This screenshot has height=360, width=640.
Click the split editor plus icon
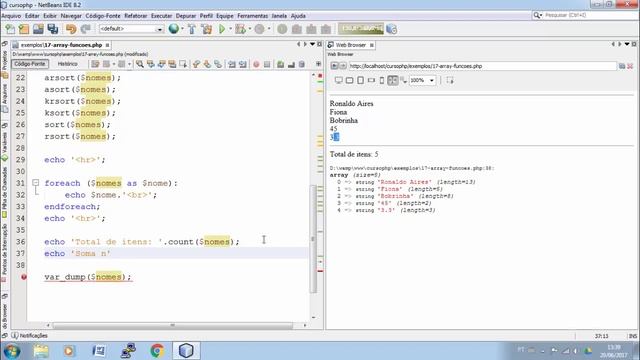tap(318, 64)
